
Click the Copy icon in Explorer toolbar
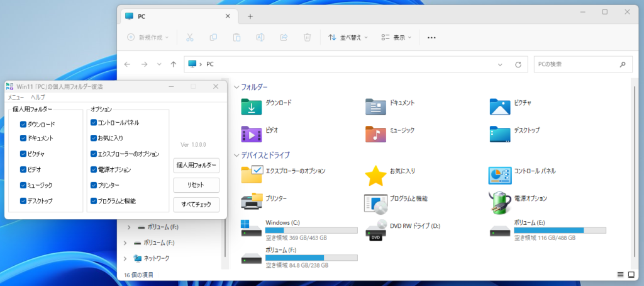click(x=213, y=37)
